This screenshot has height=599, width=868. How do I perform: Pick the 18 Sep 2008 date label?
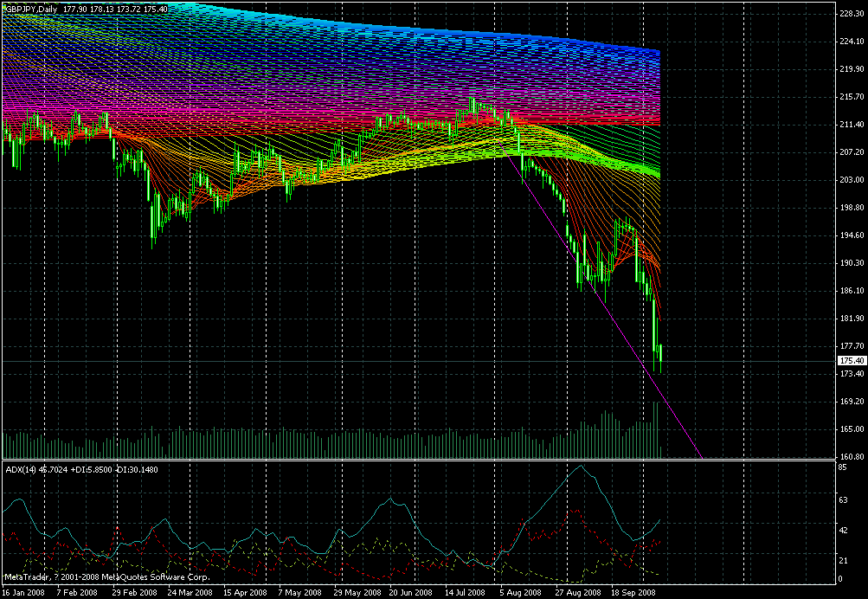click(x=633, y=592)
